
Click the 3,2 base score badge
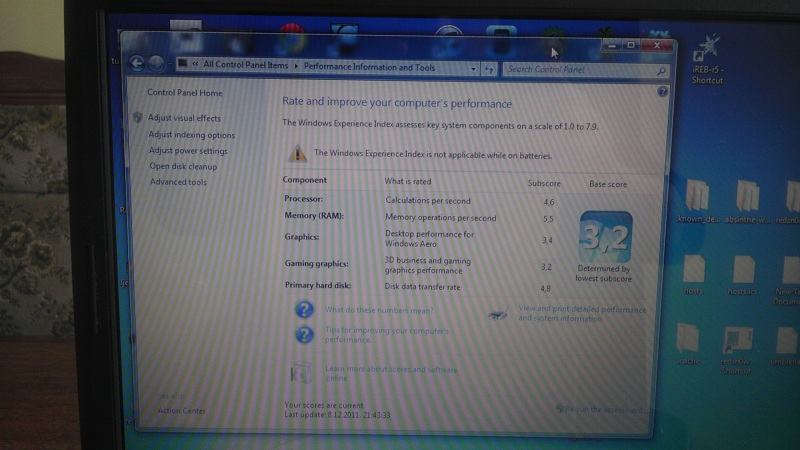click(x=606, y=237)
